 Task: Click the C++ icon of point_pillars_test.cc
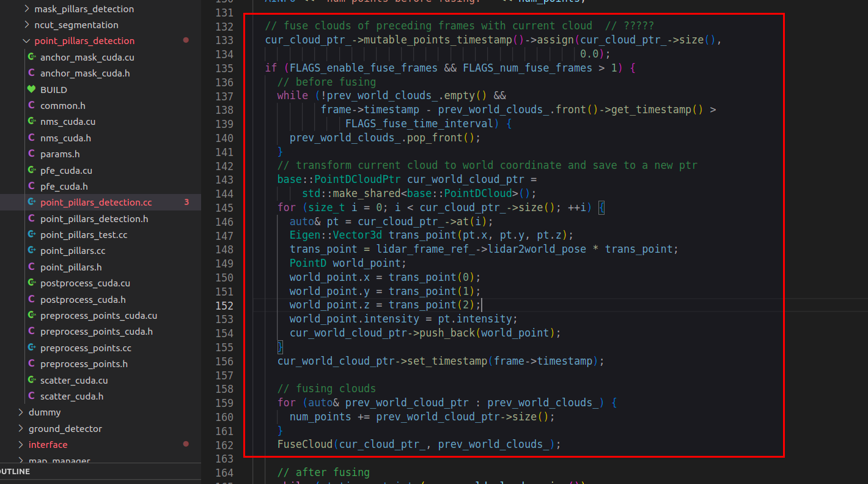tap(32, 234)
